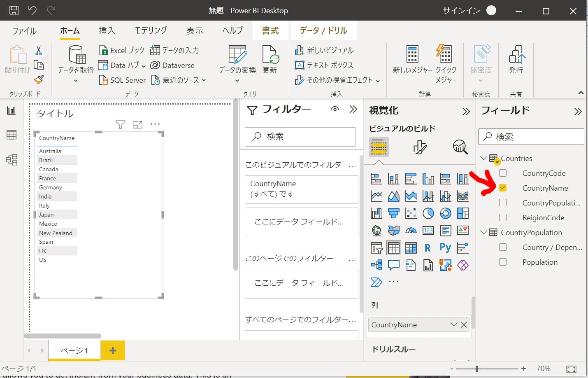
Task: Open the Model view from left sidebar
Action: tap(12, 159)
